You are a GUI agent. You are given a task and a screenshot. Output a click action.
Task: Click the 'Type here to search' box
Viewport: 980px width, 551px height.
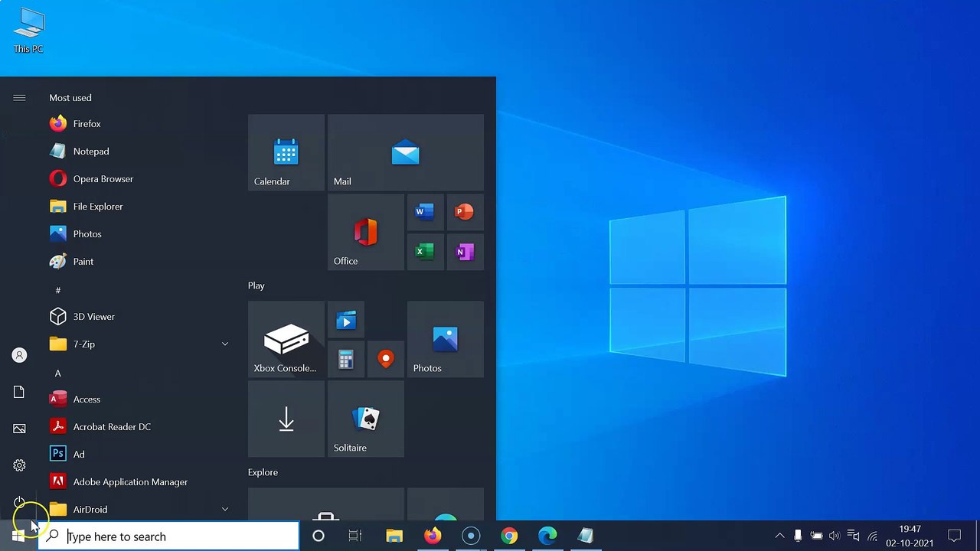point(168,536)
